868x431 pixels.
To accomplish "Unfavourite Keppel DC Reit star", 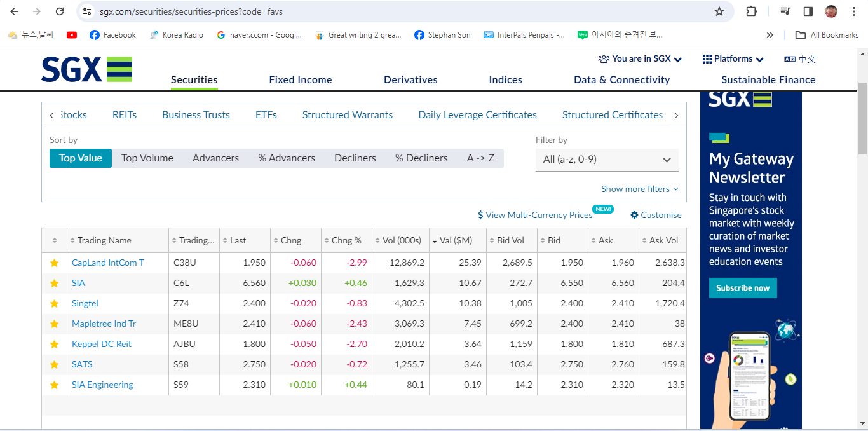I will click(54, 344).
